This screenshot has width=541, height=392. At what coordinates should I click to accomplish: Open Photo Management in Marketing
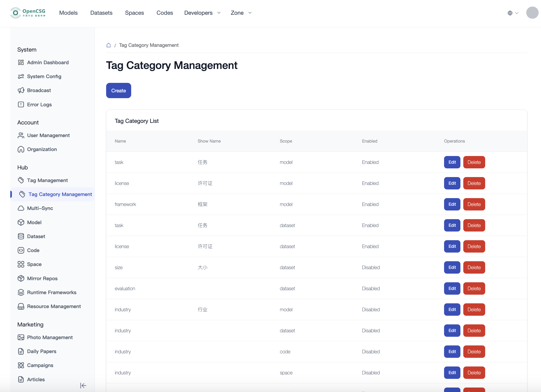tap(50, 337)
